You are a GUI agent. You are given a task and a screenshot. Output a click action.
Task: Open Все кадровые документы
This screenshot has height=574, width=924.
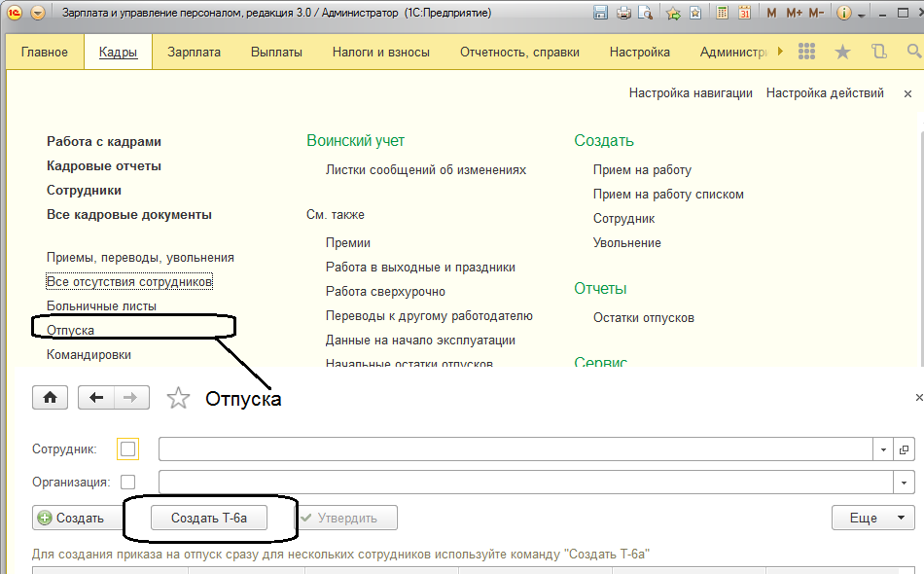pos(129,214)
